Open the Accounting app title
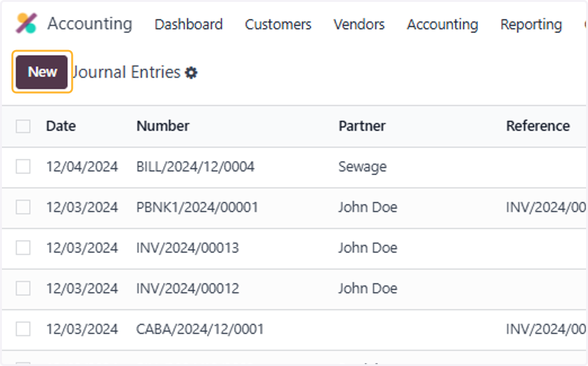 [x=90, y=24]
